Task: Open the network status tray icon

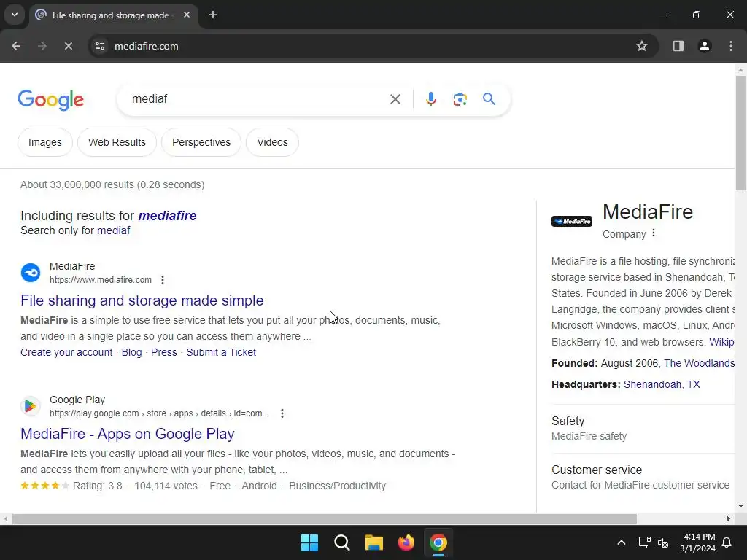Action: (x=644, y=542)
